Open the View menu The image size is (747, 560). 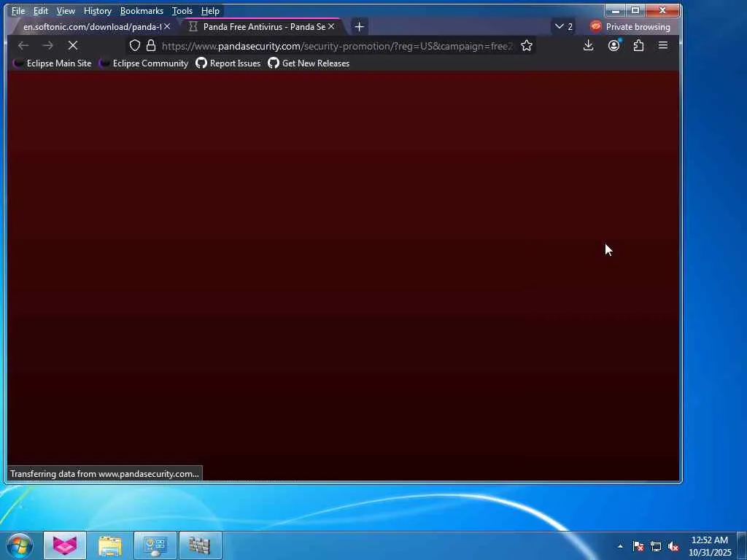tap(66, 10)
